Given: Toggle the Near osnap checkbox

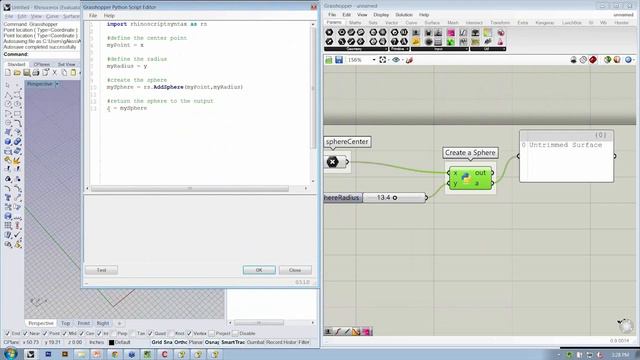Looking at the screenshot, I should click(x=25, y=333).
